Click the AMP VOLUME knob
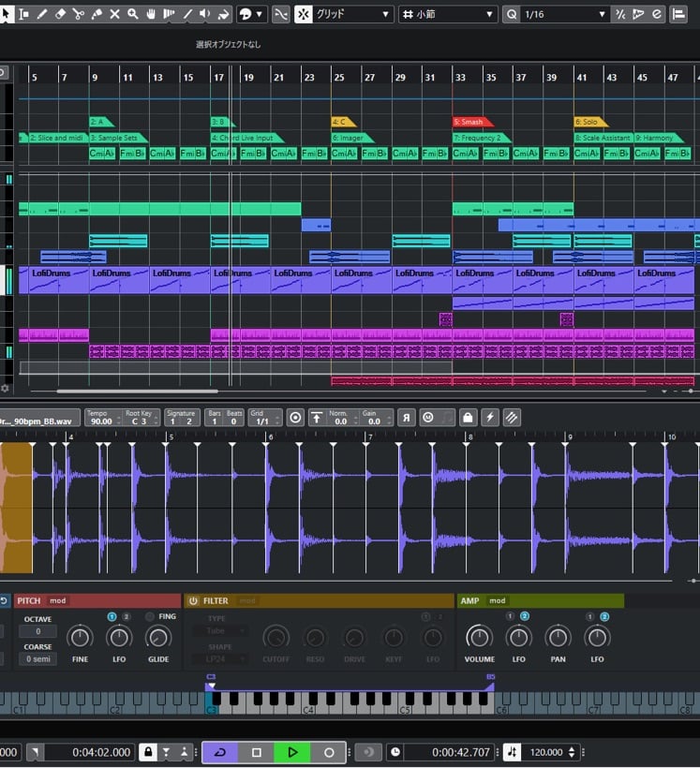Screen dimensions: 700x768 (x=479, y=638)
